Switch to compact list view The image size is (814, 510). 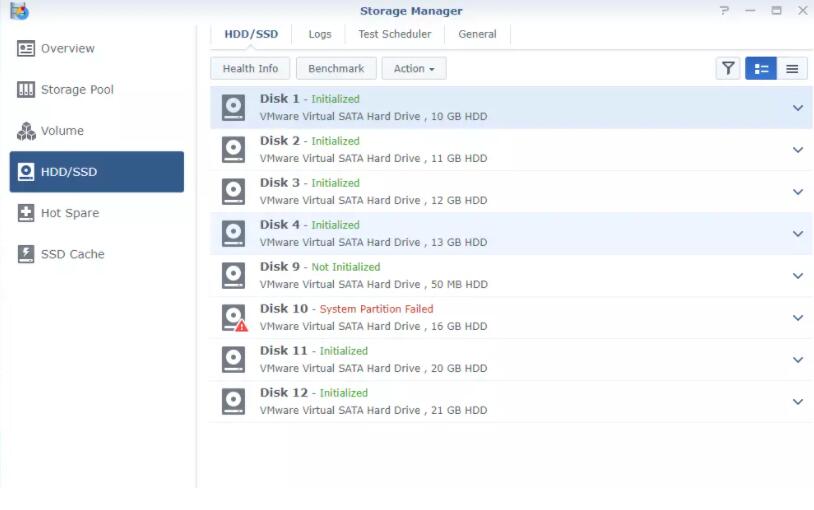(792, 68)
